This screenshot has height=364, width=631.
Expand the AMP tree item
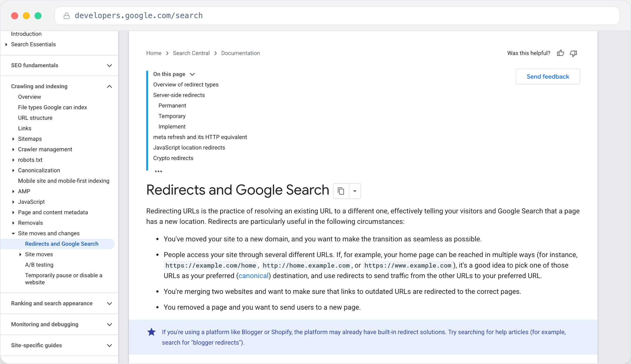[x=13, y=192]
